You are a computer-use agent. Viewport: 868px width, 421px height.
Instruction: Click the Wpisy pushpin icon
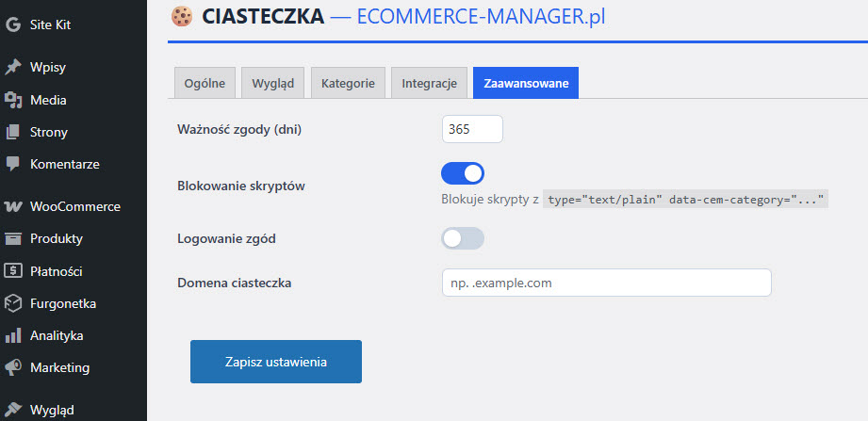click(13, 68)
